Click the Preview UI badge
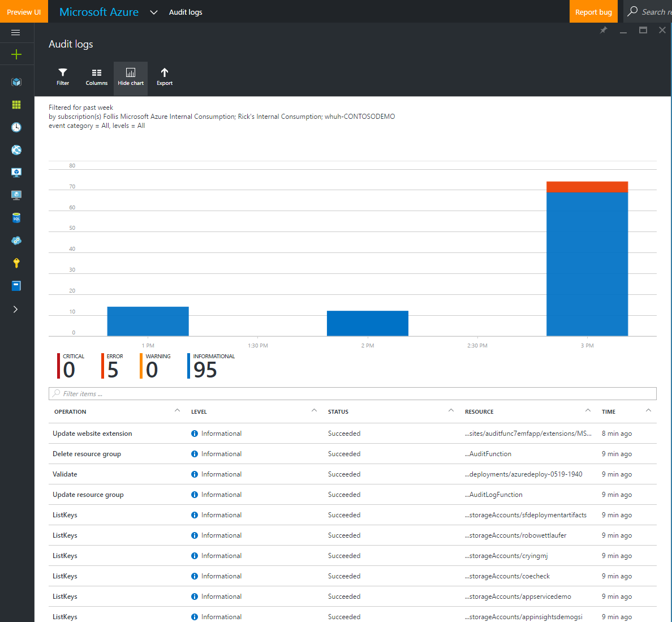Viewport: 672px width, 622px height. tap(24, 11)
